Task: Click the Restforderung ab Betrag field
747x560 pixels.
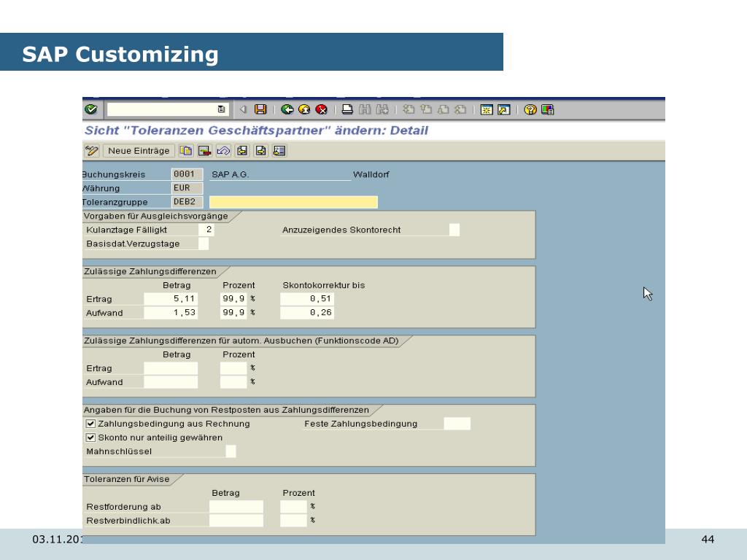Action: 236,506
